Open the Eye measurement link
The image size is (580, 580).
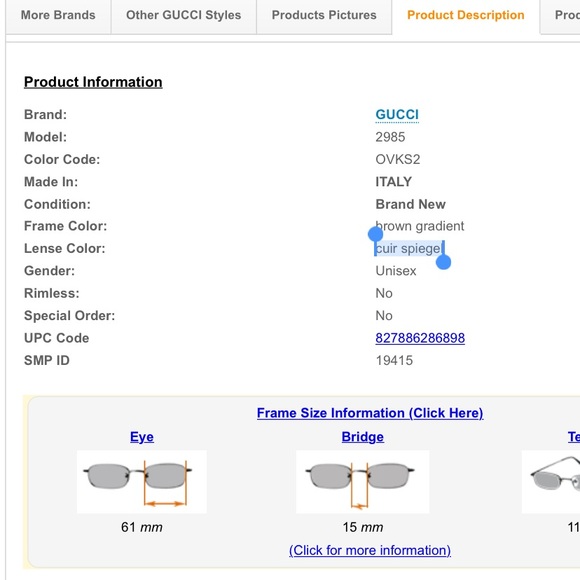tap(142, 437)
